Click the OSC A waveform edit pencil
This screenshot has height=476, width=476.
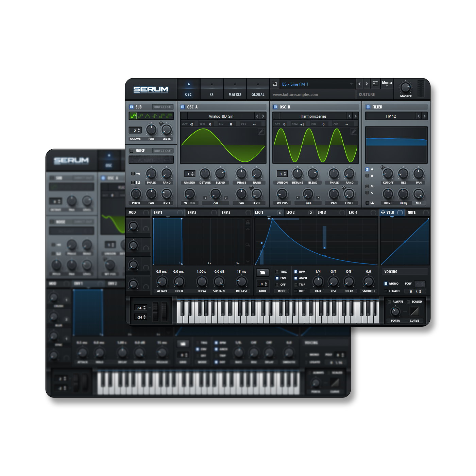pyautogui.click(x=261, y=132)
